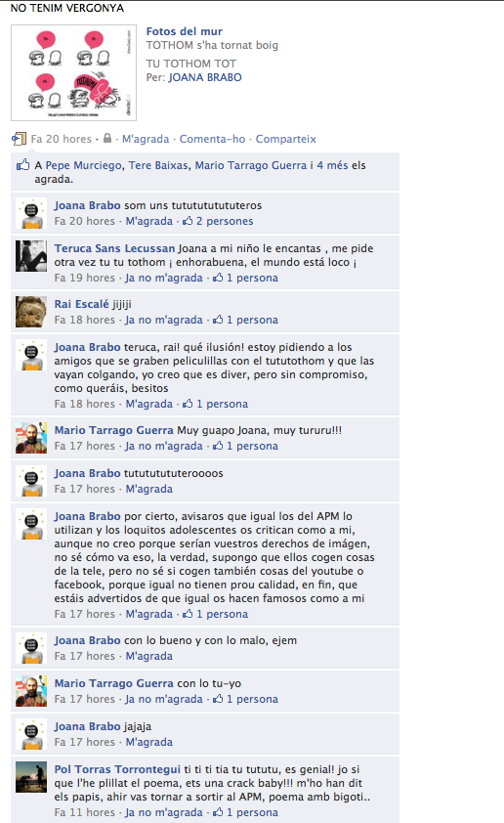
Task: Open JOANA BRABO author link under the photo title
Action: (x=204, y=77)
